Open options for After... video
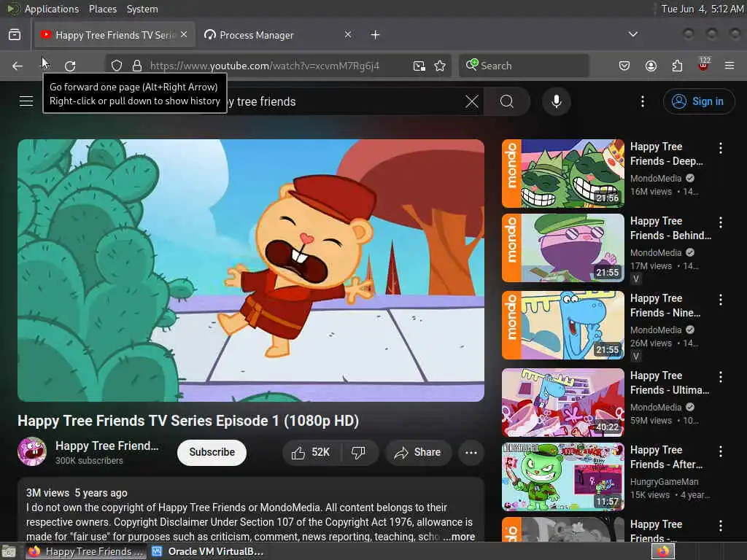This screenshot has height=560, width=747. point(721,451)
